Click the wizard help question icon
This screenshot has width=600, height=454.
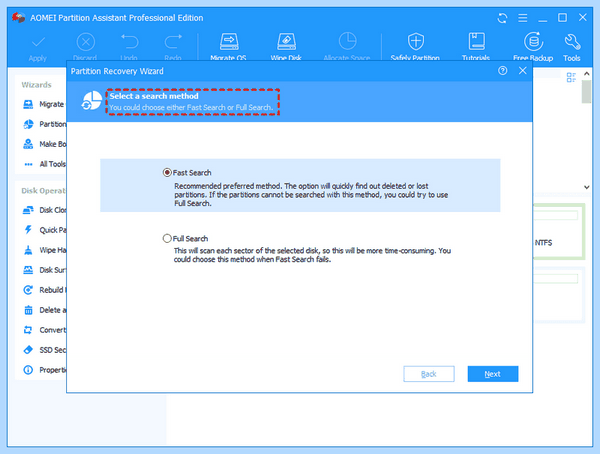coord(503,70)
